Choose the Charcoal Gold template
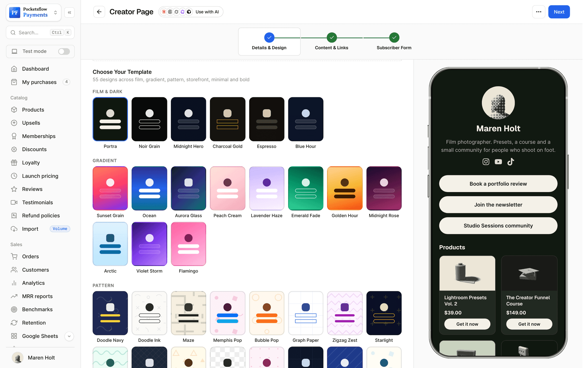The image size is (588, 368). tap(227, 119)
